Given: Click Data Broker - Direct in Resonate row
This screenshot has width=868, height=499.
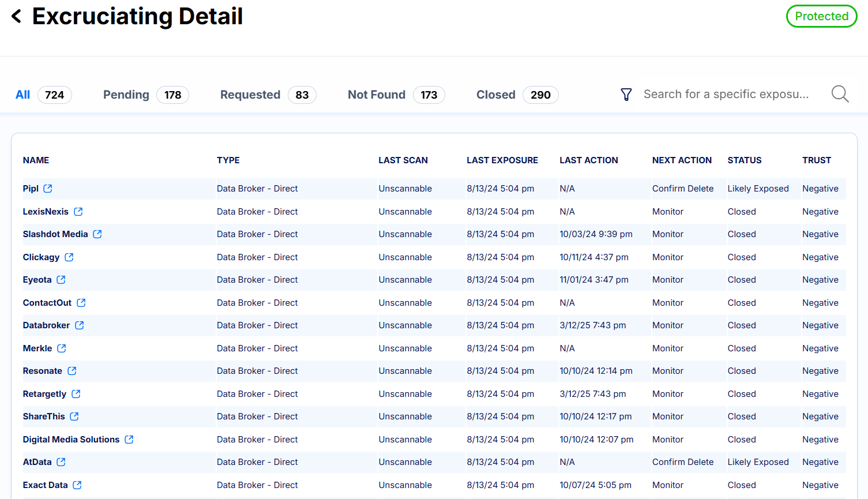Looking at the screenshot, I should pos(257,371).
